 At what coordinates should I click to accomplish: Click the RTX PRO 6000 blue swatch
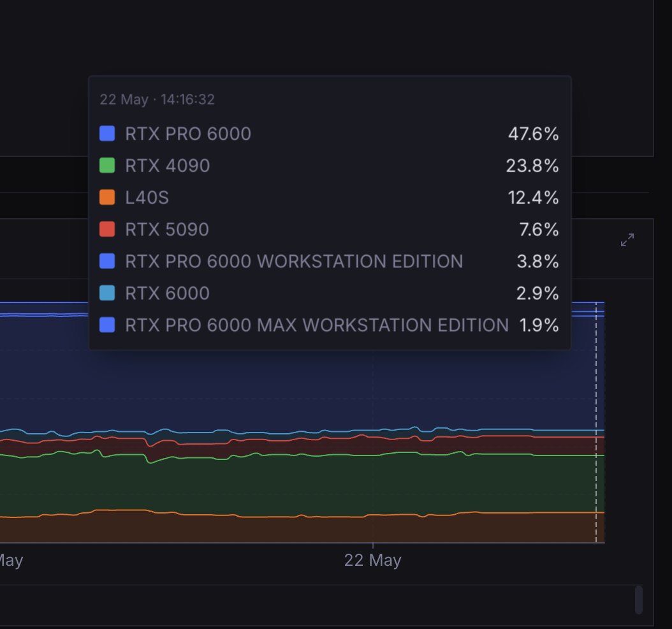pos(107,133)
